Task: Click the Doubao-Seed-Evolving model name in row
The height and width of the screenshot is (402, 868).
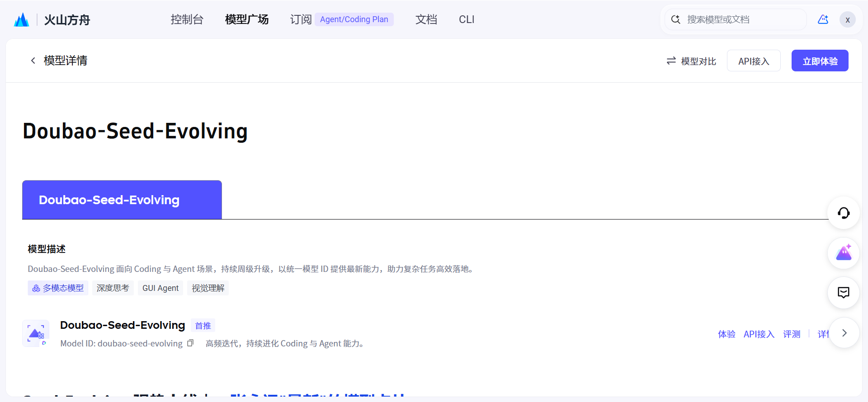Action: coord(123,325)
